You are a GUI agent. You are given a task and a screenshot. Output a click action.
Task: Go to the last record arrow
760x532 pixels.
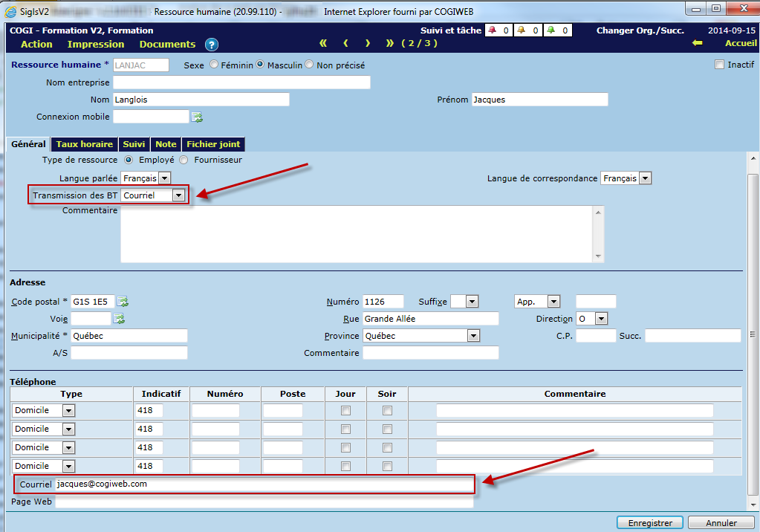(390, 44)
